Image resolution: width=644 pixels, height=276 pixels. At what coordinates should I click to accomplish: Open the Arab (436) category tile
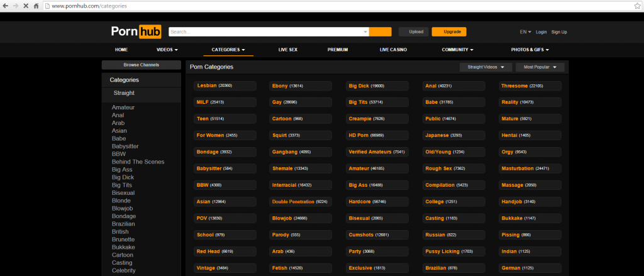tap(300, 251)
